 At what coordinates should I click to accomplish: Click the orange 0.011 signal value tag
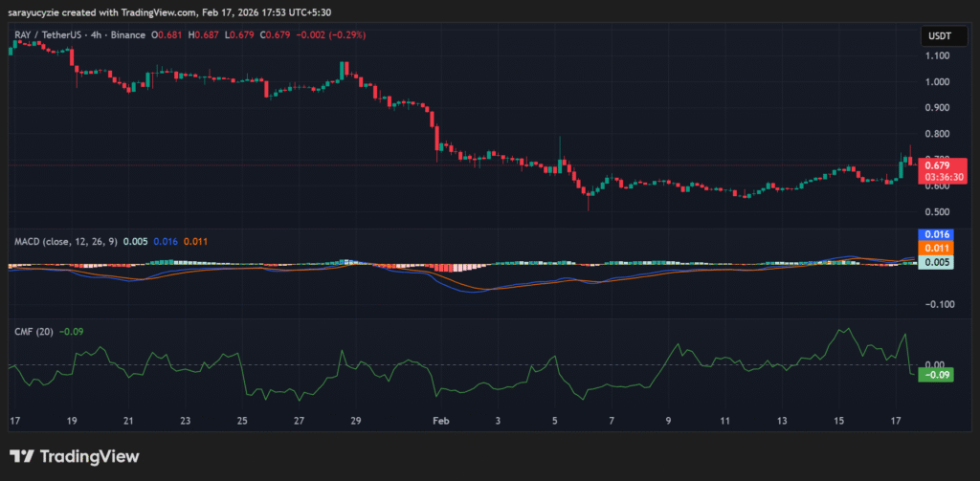[937, 248]
